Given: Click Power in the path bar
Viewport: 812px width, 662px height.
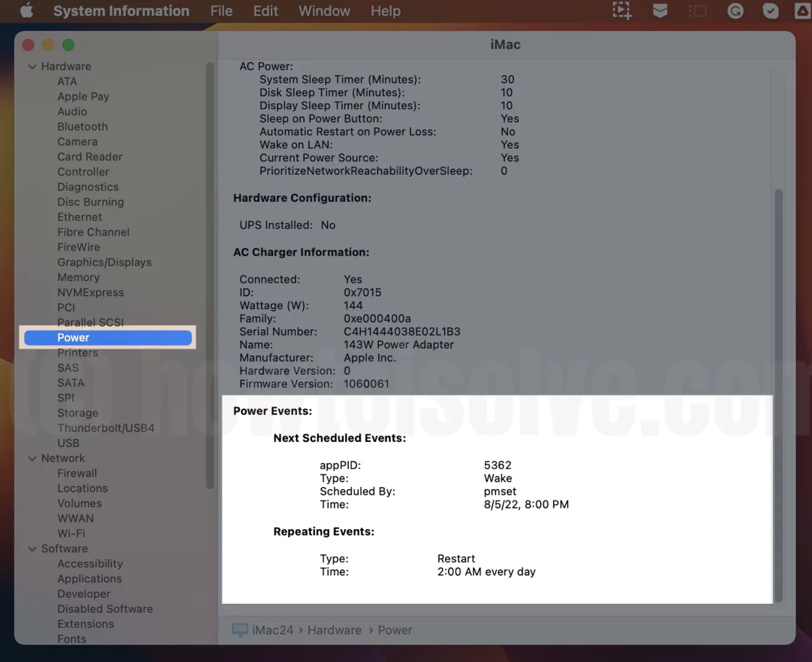Looking at the screenshot, I should click(395, 630).
